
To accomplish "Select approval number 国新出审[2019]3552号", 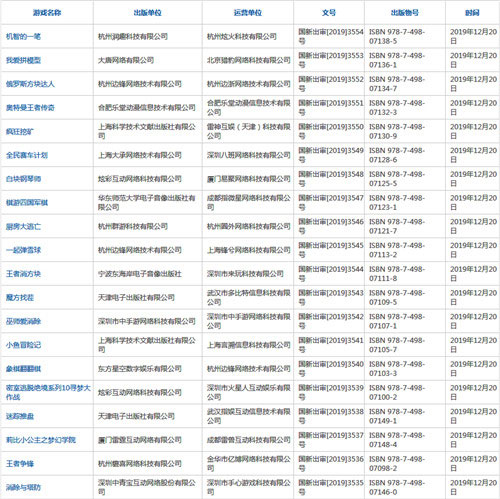I will pos(331,84).
